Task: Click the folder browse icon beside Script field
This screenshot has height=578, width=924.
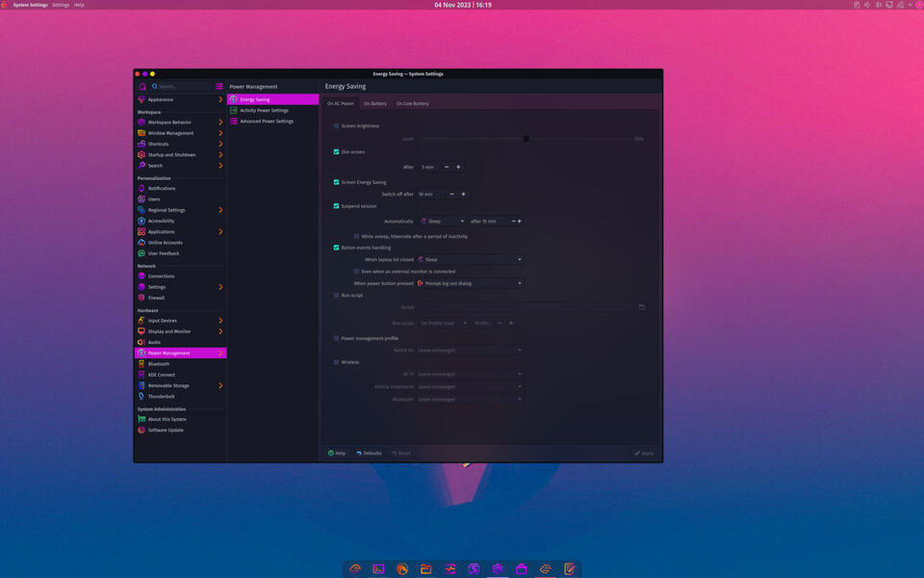Action: [642, 307]
